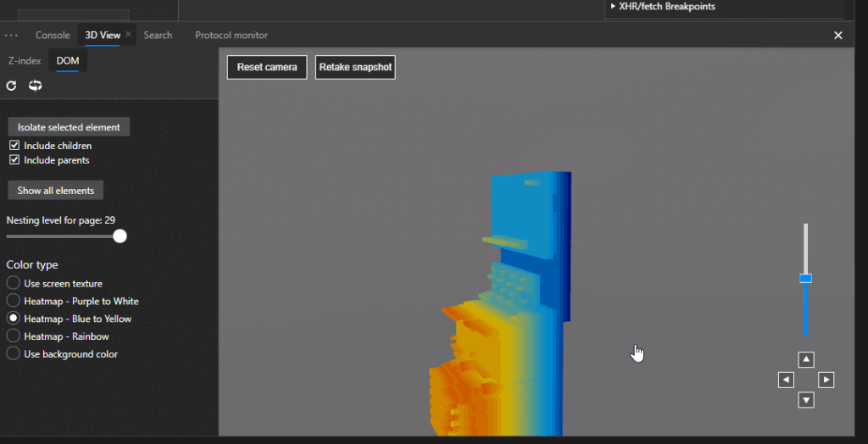Screen dimensions: 868x444
Task: Open the three-dots more tools menu
Action: coord(11,36)
